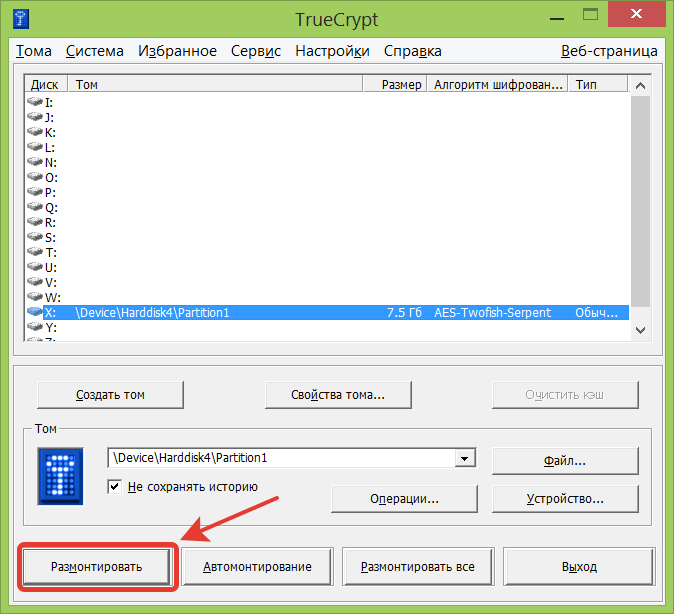The width and height of the screenshot is (674, 614).
Task: Select the N: drive slot icon
Action: 35,162
